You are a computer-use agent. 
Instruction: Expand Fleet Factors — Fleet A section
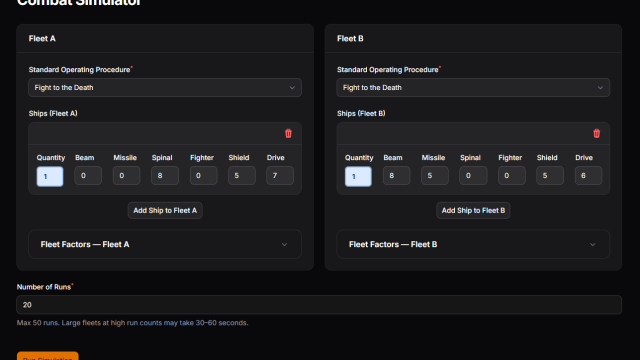click(x=165, y=244)
